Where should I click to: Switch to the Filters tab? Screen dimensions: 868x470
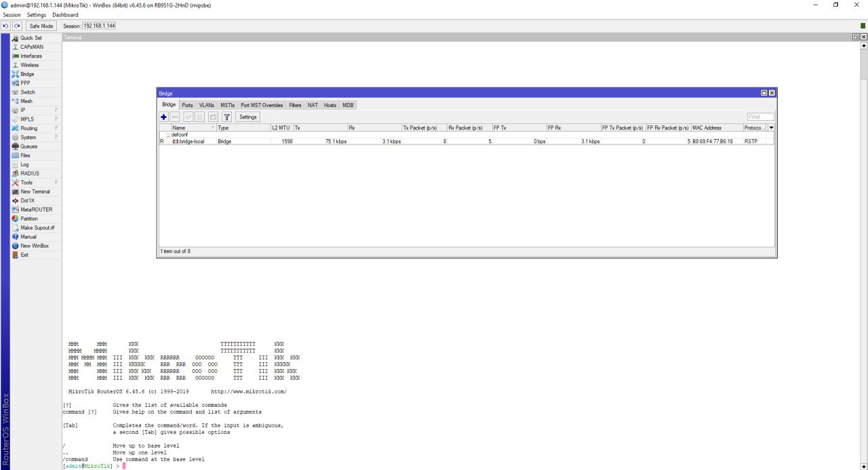point(295,105)
